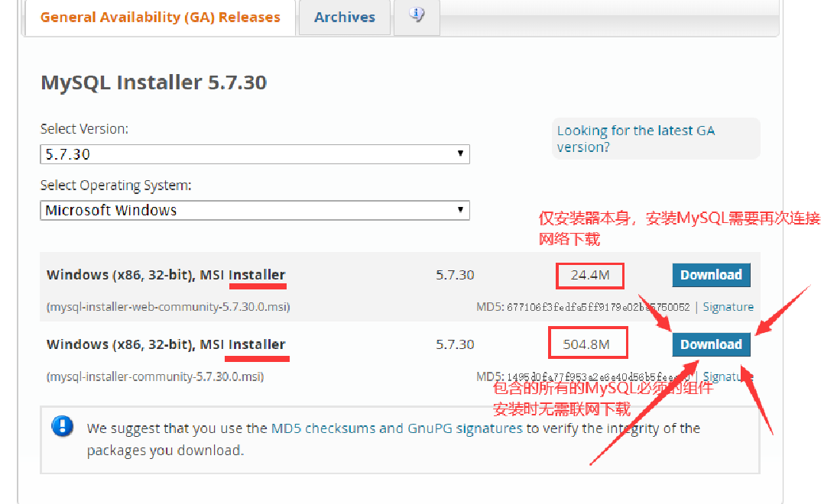Download the 24.4M web-community MSI installer
The width and height of the screenshot is (837, 504).
pyautogui.click(x=711, y=275)
